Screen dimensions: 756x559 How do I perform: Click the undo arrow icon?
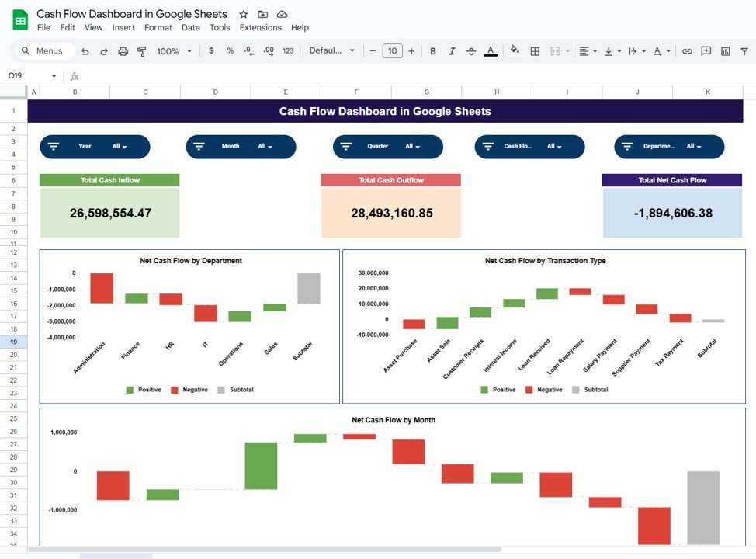click(x=85, y=51)
